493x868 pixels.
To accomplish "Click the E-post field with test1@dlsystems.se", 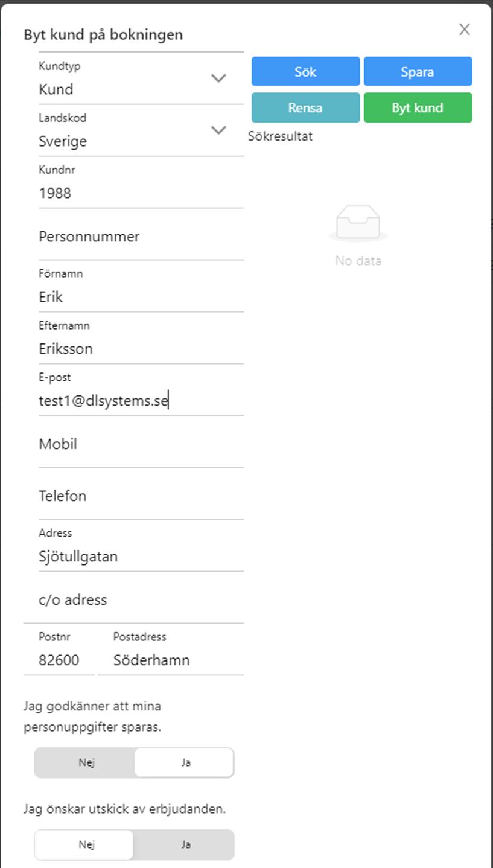I will [x=141, y=392].
